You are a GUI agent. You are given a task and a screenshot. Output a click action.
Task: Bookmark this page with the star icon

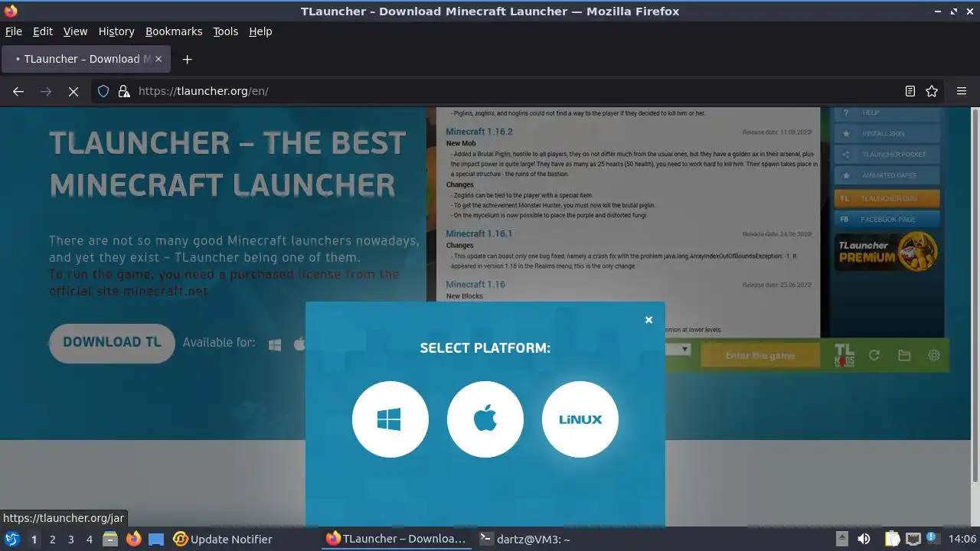[932, 91]
